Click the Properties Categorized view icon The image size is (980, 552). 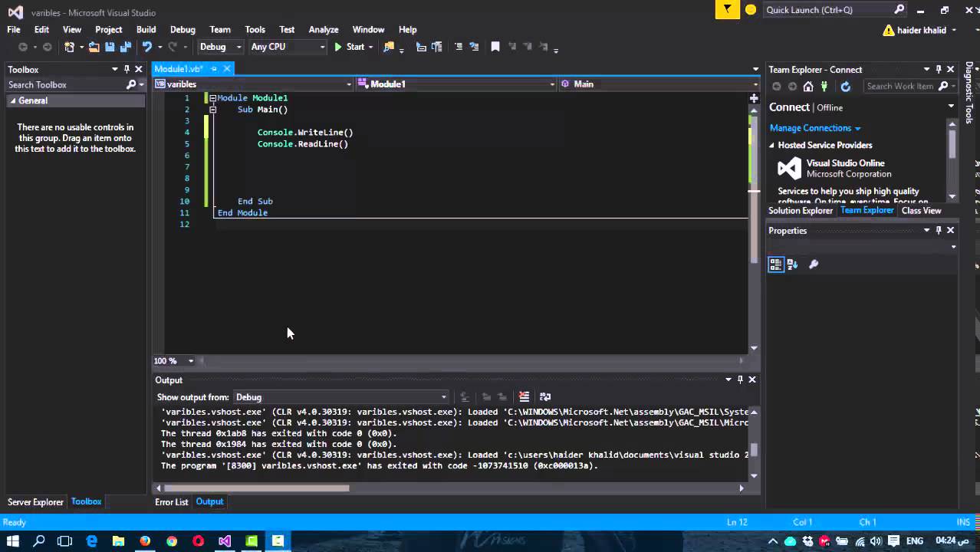click(776, 264)
